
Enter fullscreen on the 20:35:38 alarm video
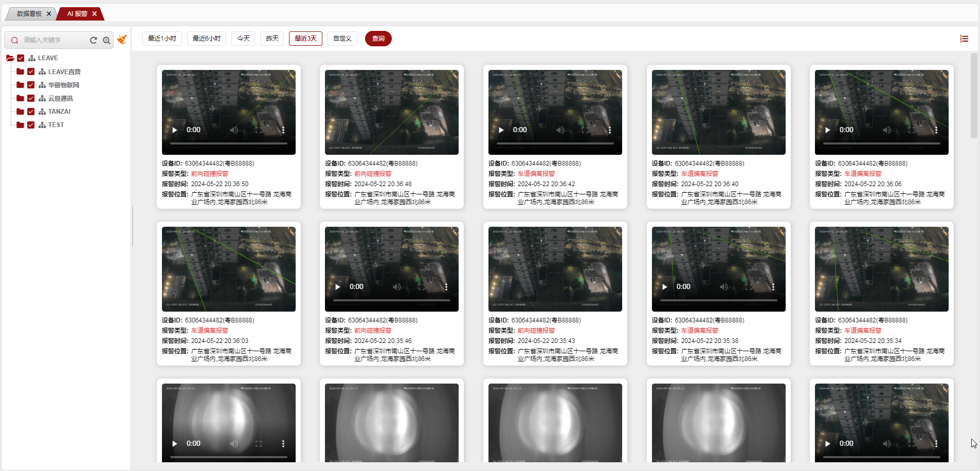(748, 287)
